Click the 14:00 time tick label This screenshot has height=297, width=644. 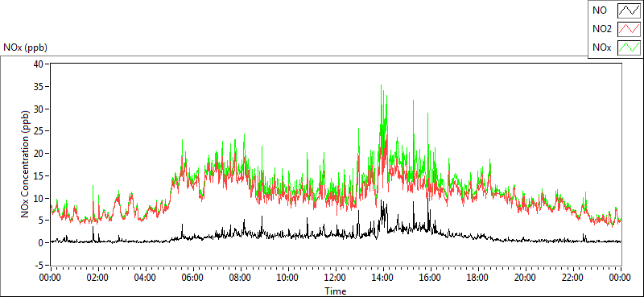point(383,278)
